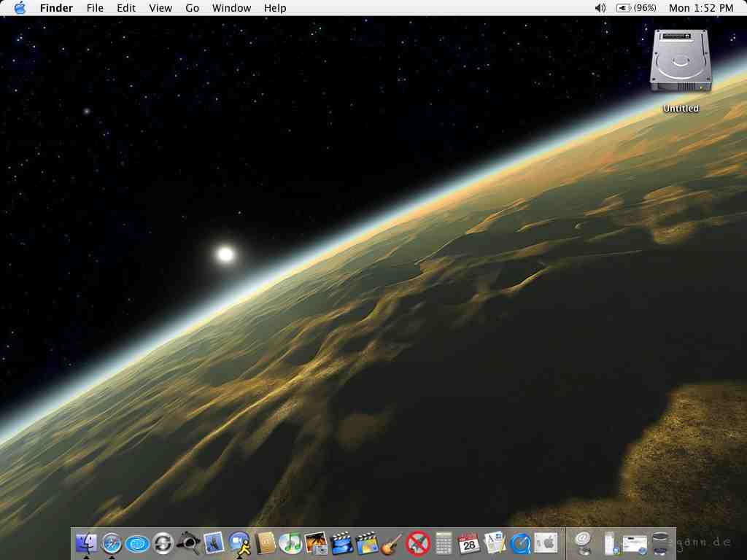Screen dimensions: 747x560
Task: Launch iChat from the dock
Action: (239, 543)
